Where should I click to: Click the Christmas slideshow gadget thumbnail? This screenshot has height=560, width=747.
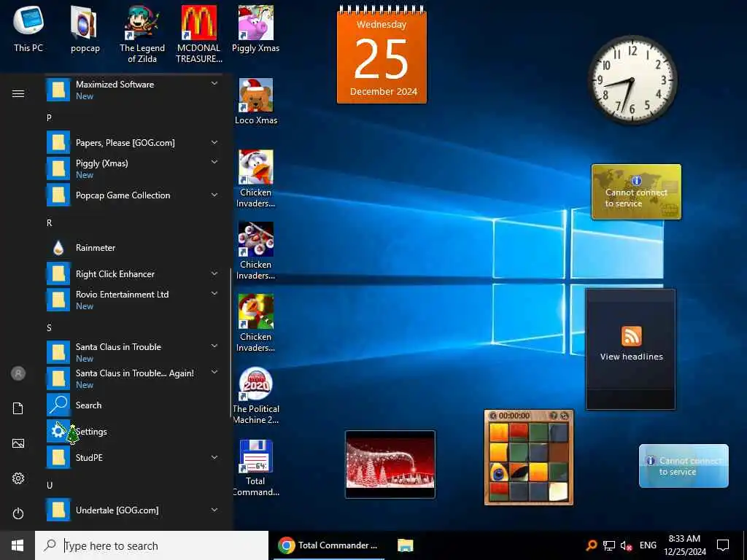pos(390,464)
